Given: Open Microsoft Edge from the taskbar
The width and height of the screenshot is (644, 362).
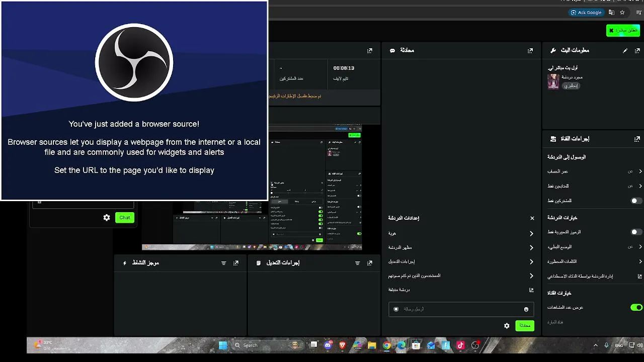Looking at the screenshot, I should point(401,345).
